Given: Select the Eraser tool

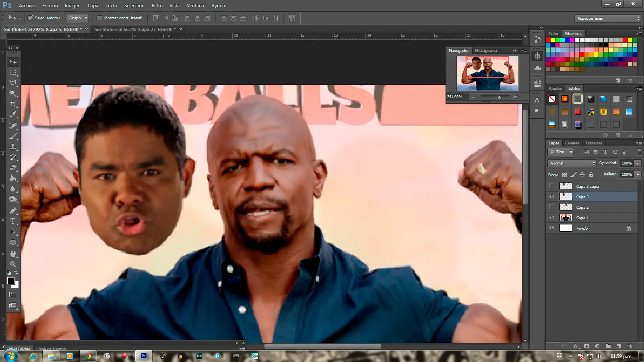Looking at the screenshot, I should pyautogui.click(x=13, y=168).
